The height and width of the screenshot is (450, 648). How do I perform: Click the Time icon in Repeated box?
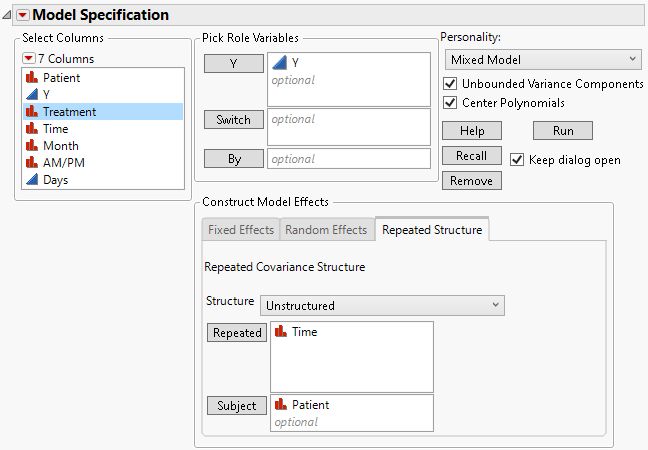click(x=281, y=332)
